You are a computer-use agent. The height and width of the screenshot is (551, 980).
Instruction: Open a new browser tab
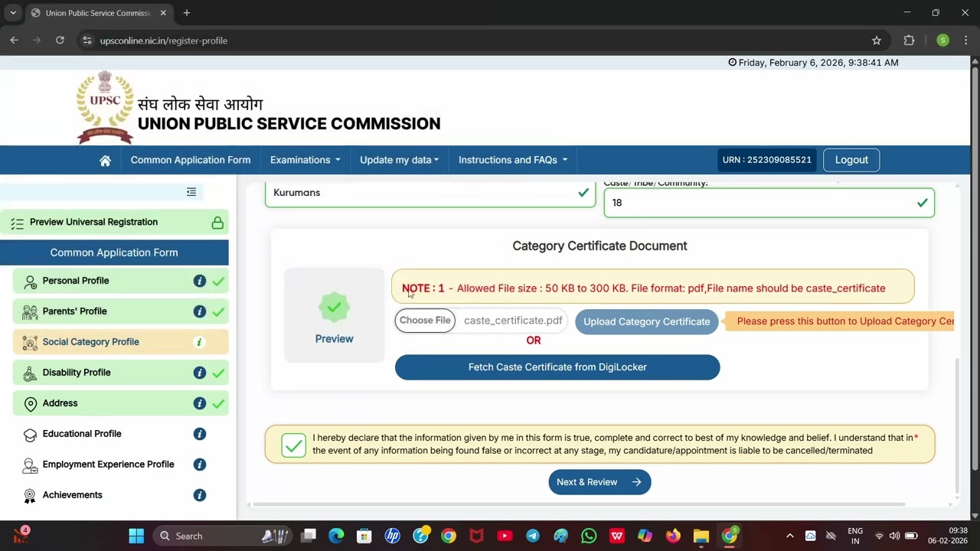187,13
